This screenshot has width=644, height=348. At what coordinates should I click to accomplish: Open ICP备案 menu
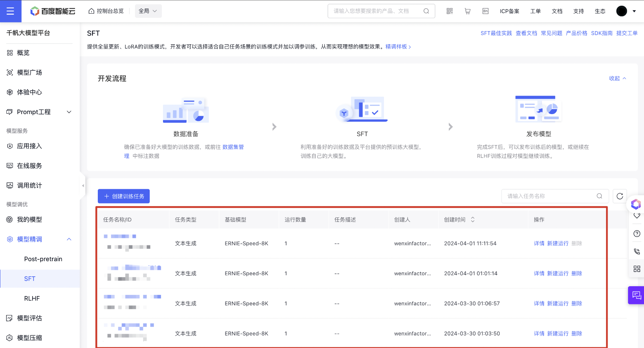point(509,11)
